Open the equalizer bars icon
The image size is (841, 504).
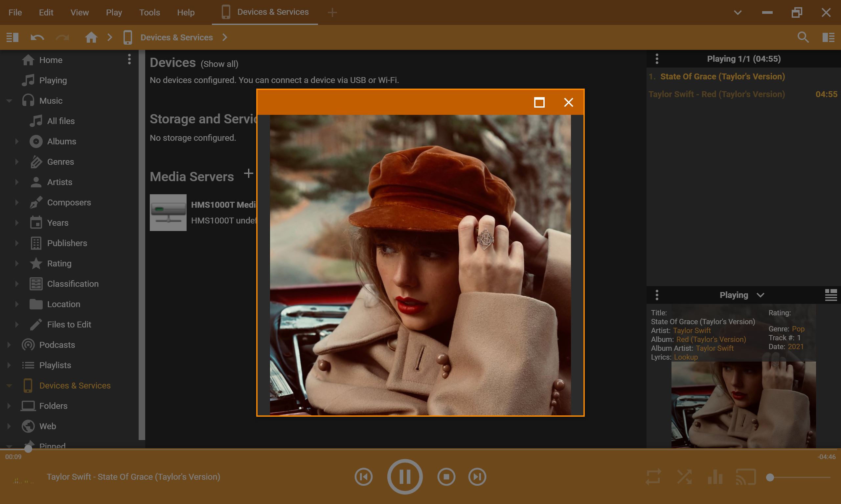[715, 477]
